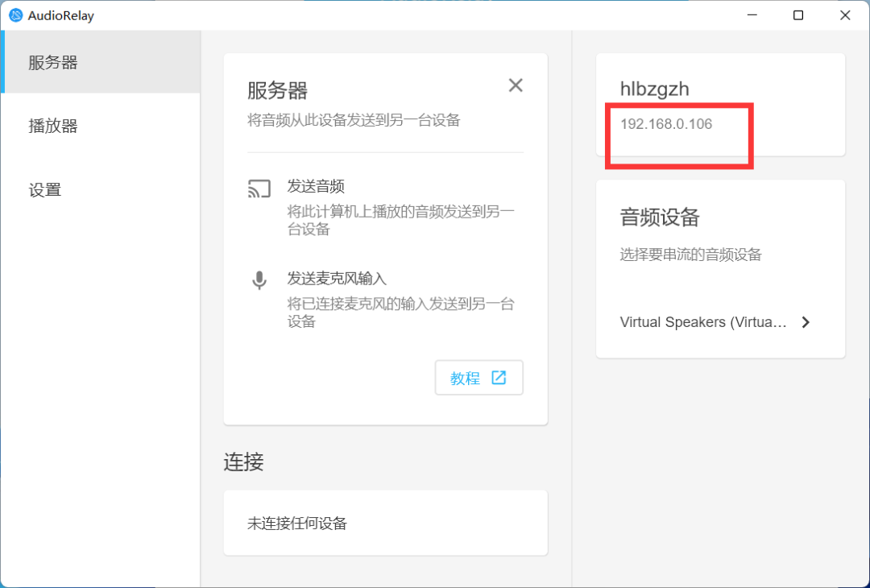Close the 服务器 info card
Screen dimensions: 870x588
pyautogui.click(x=516, y=85)
